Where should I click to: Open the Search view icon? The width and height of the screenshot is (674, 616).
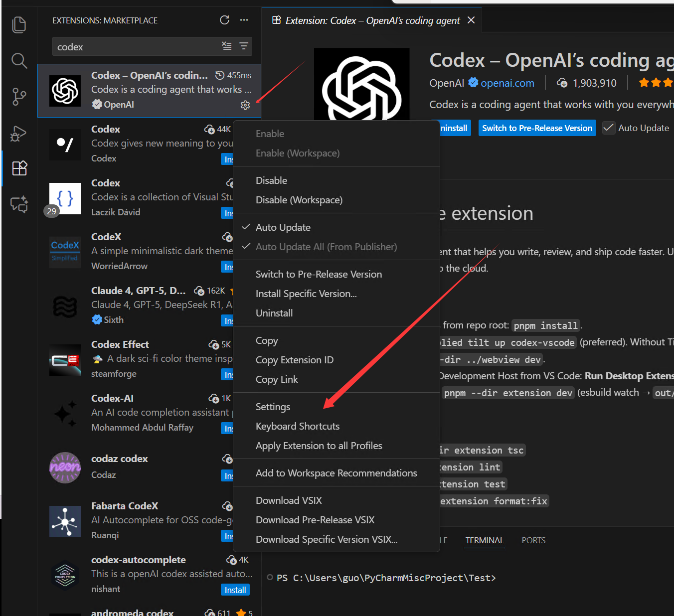(x=19, y=61)
